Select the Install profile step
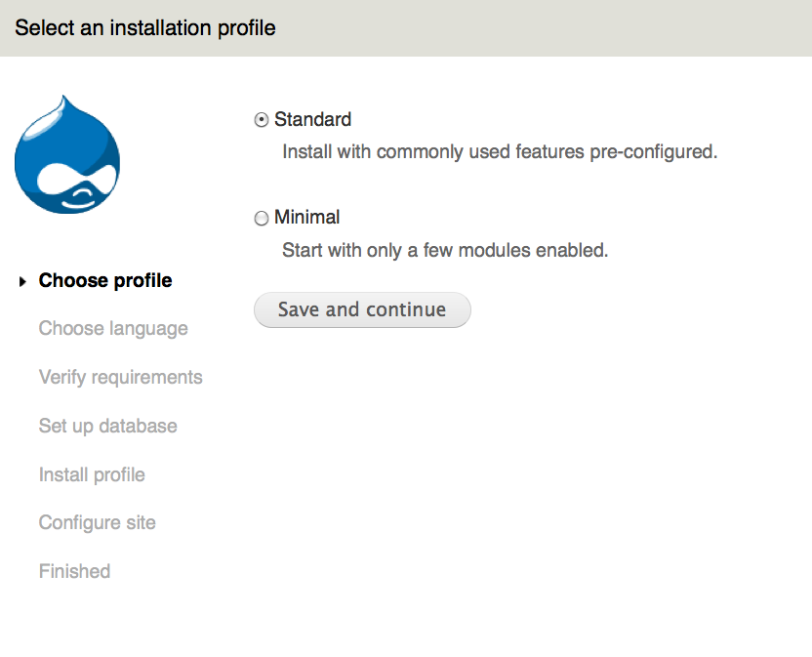Viewport: 812px width, 657px height. pyautogui.click(x=92, y=475)
